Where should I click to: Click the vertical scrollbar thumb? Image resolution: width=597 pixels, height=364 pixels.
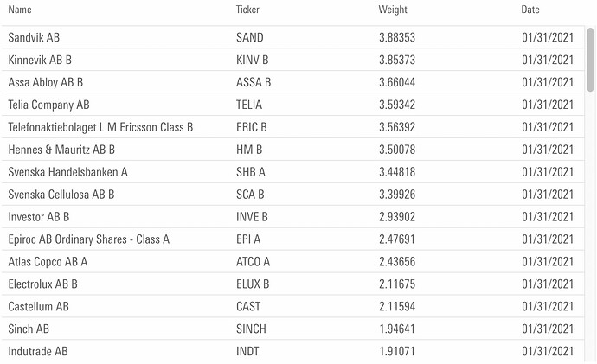click(590, 60)
